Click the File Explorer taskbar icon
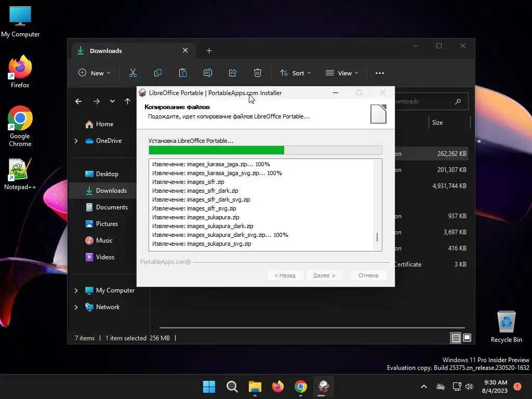The width and height of the screenshot is (532, 399). tap(255, 387)
